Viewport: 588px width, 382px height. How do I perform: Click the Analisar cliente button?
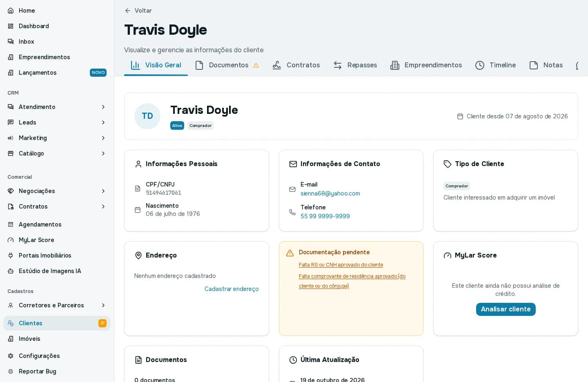[506, 309]
